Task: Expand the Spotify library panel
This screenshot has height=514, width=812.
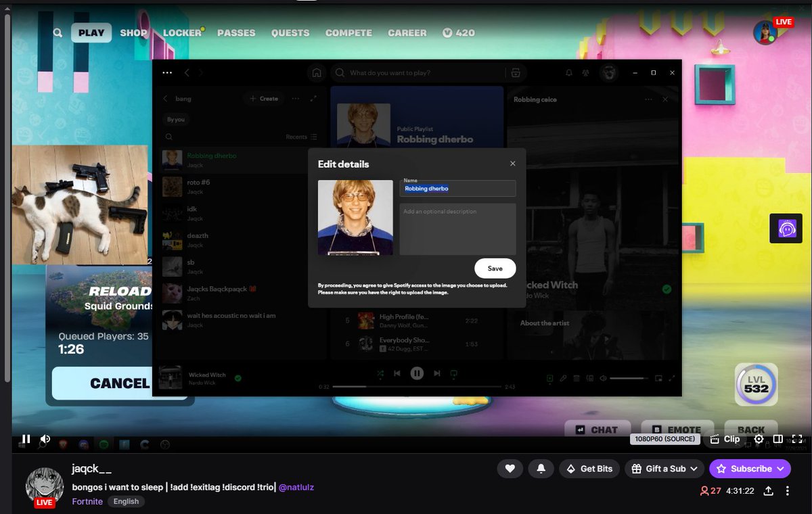Action: click(x=313, y=99)
